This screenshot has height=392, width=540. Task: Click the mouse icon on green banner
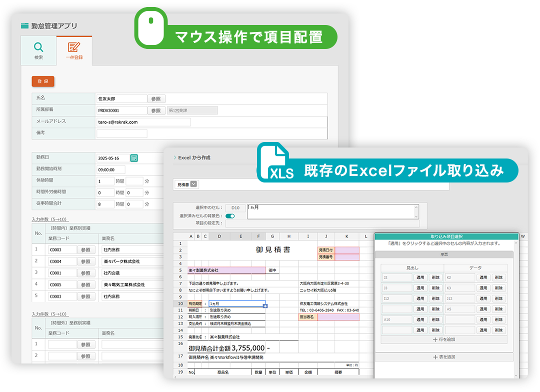151,28
